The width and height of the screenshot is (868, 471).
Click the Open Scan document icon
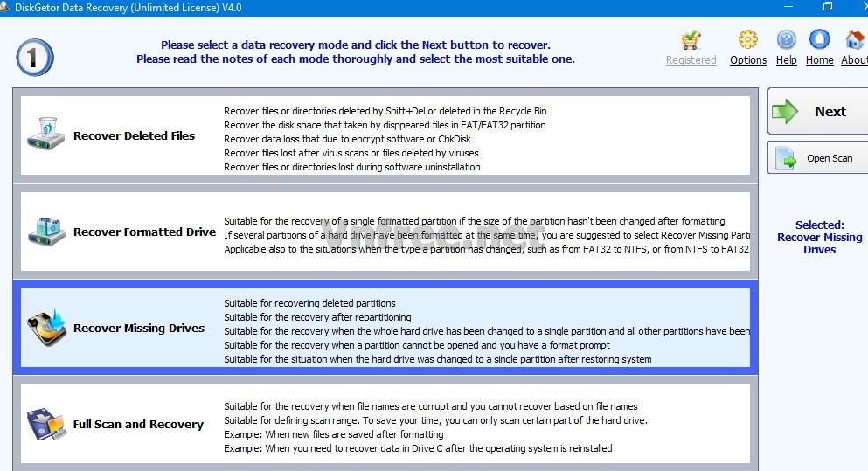tap(786, 159)
